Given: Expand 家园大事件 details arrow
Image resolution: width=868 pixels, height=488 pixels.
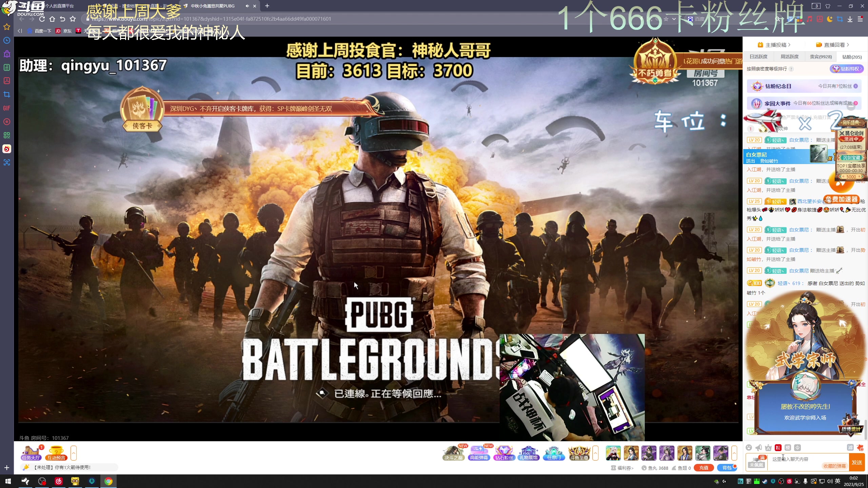Looking at the screenshot, I should (856, 103).
